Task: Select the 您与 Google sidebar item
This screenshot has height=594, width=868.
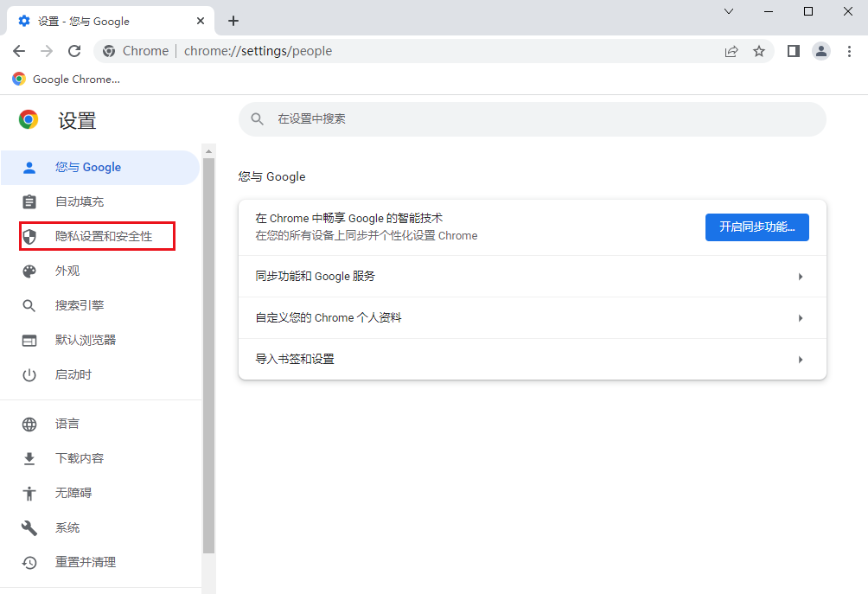Action: pyautogui.click(x=99, y=167)
